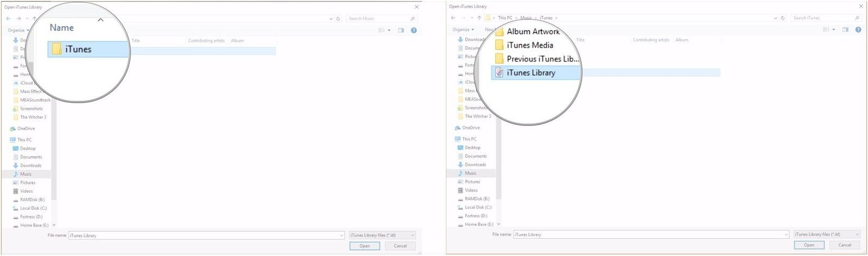Click the preview pane icon in the Search Music dialog
The height and width of the screenshot is (256, 868).
(x=401, y=30)
